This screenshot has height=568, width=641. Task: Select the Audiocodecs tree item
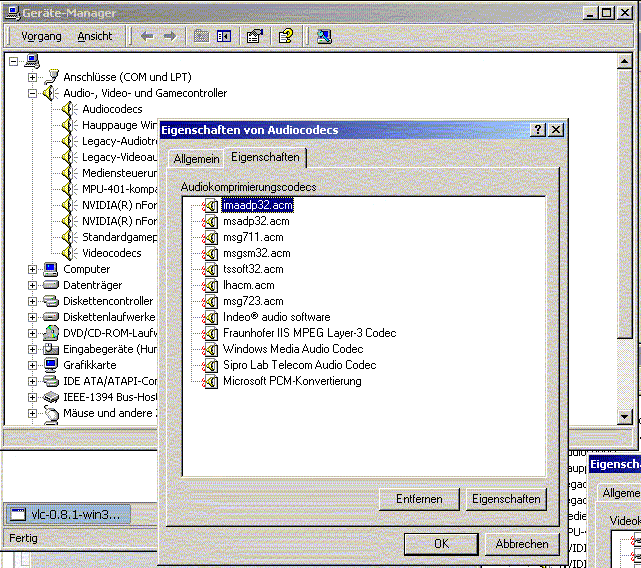pos(112,109)
